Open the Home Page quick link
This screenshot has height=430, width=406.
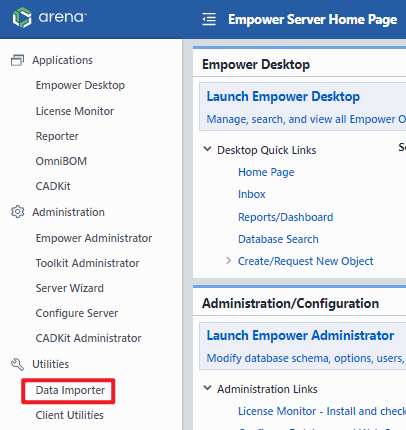(x=266, y=172)
